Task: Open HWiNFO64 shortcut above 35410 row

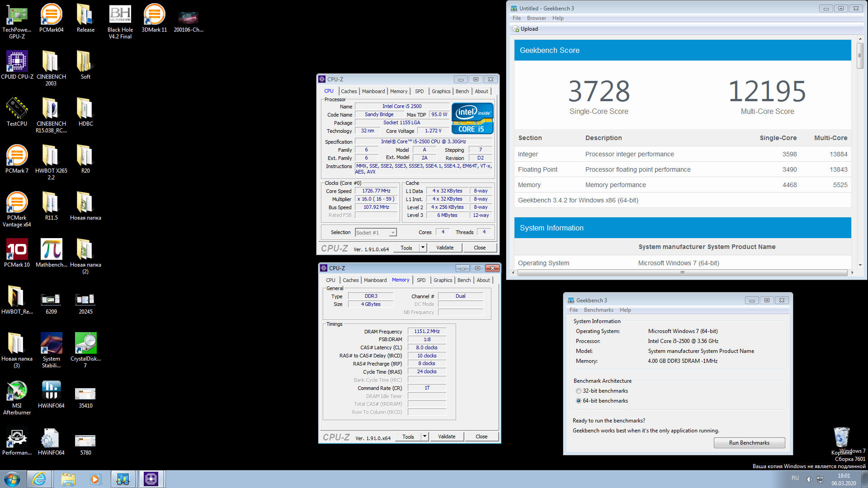Action: pyautogui.click(x=51, y=394)
